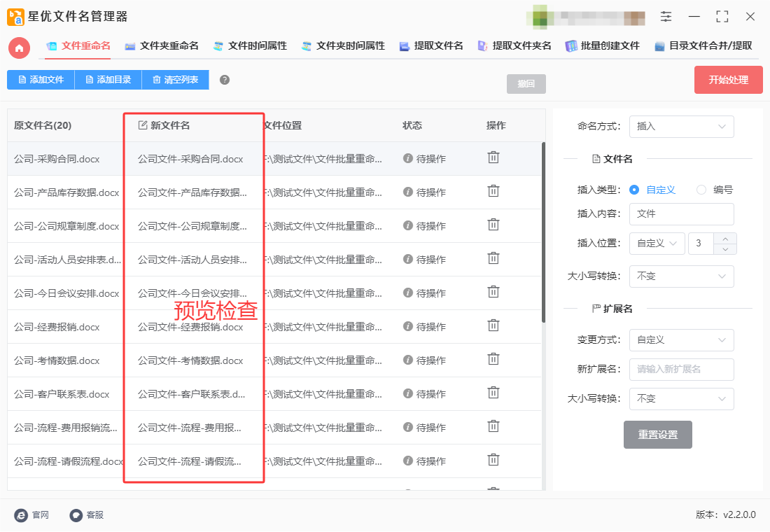Click the 官网 browser icon
Screen dimensions: 770x532
[21, 515]
